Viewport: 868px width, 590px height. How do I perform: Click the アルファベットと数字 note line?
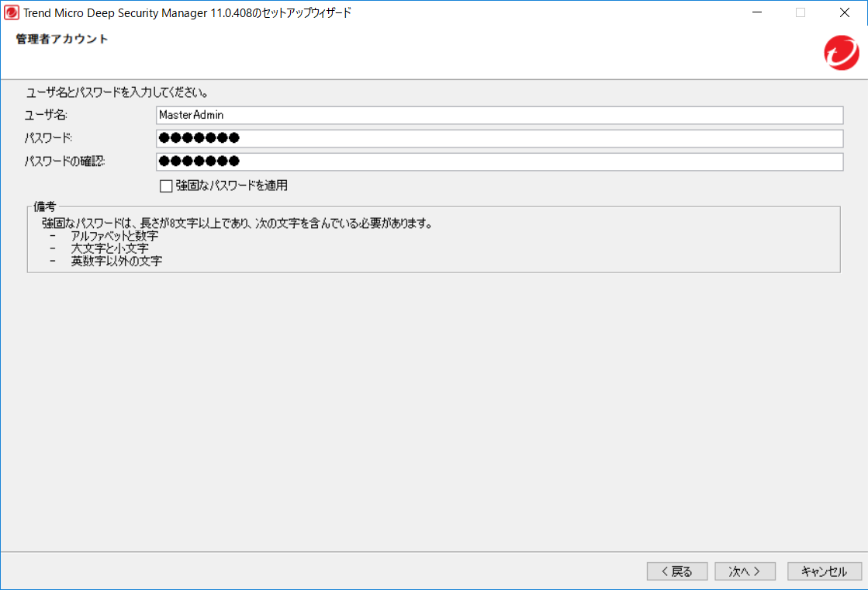tap(115, 236)
